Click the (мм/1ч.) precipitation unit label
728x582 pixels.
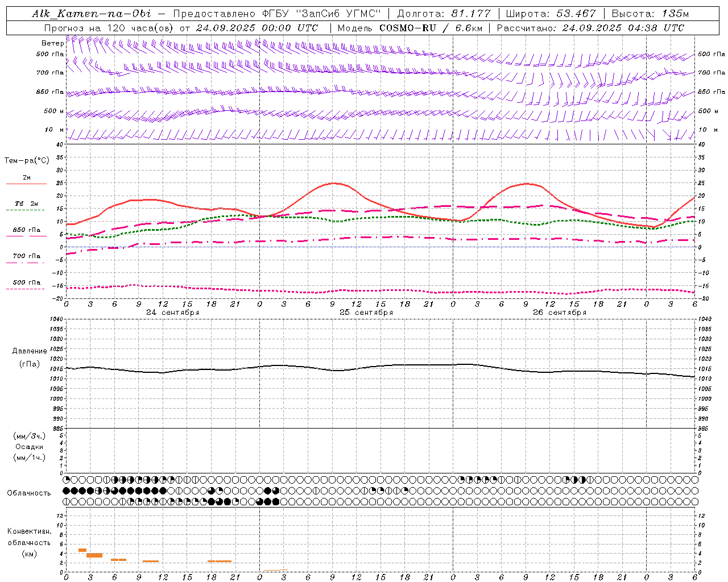click(x=30, y=458)
